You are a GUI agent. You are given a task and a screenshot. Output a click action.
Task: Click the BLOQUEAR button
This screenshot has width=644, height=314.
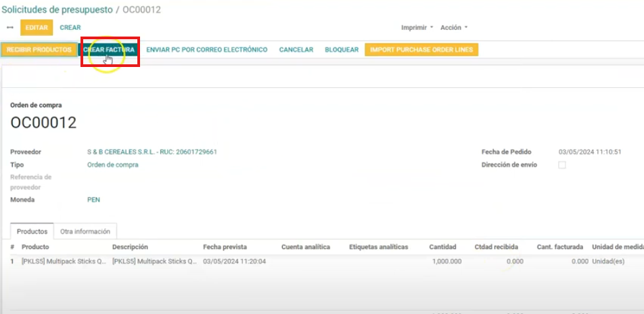tap(342, 49)
